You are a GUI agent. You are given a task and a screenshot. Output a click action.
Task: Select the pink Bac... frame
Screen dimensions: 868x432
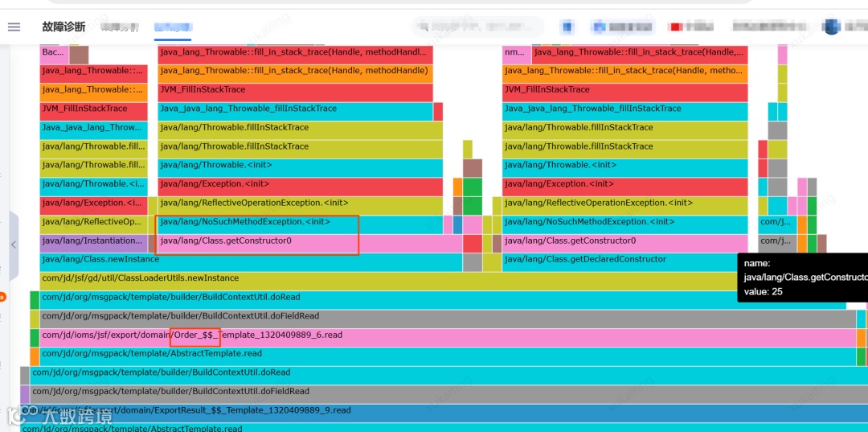click(x=55, y=54)
